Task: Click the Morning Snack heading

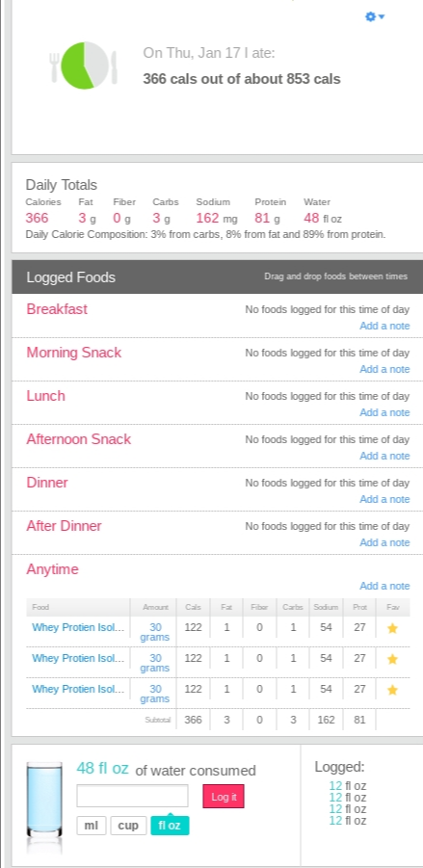Action: tap(73, 353)
